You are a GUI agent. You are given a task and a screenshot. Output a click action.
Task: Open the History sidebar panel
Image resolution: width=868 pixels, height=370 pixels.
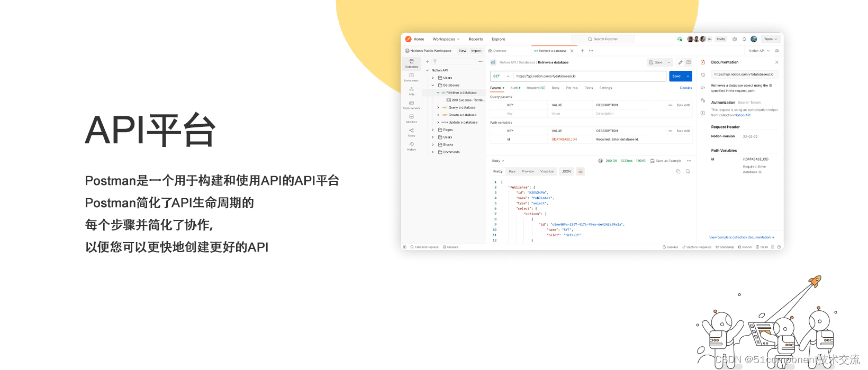411,146
